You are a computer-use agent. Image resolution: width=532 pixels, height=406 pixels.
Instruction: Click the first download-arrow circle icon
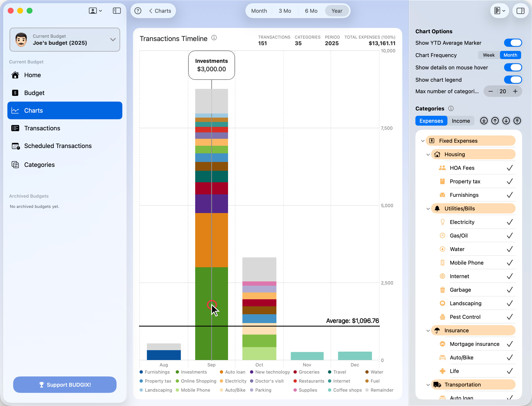[484, 121]
